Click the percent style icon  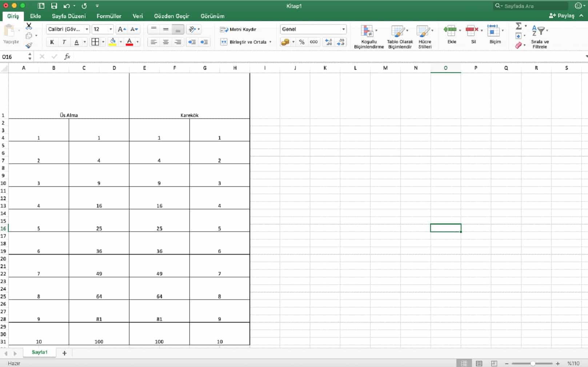[301, 42]
